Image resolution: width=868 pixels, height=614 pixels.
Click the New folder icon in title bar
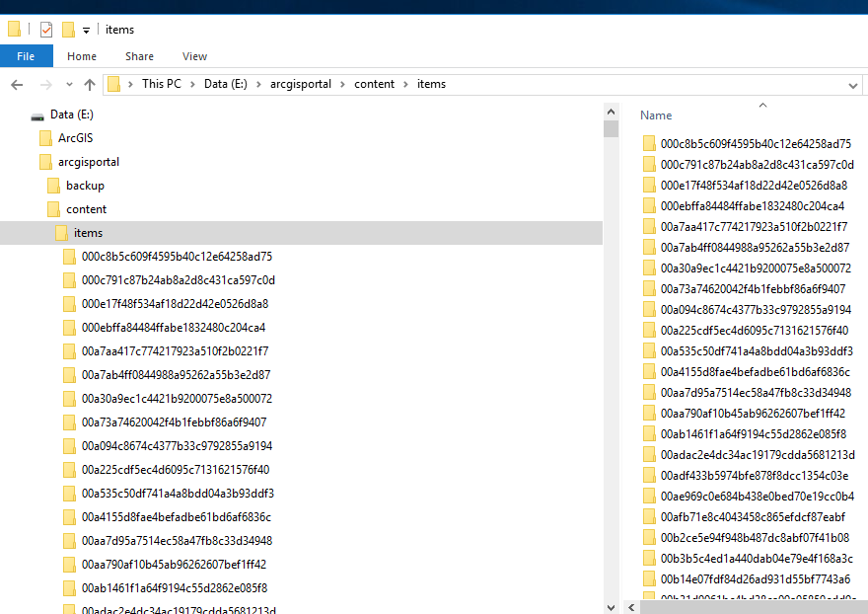tap(69, 30)
